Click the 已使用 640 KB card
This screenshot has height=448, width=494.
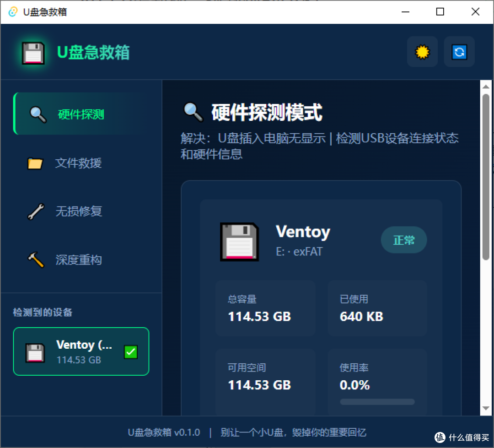pos(377,308)
